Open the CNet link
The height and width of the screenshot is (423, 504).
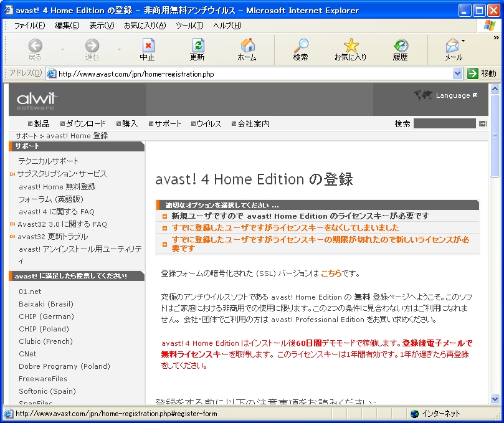27,354
